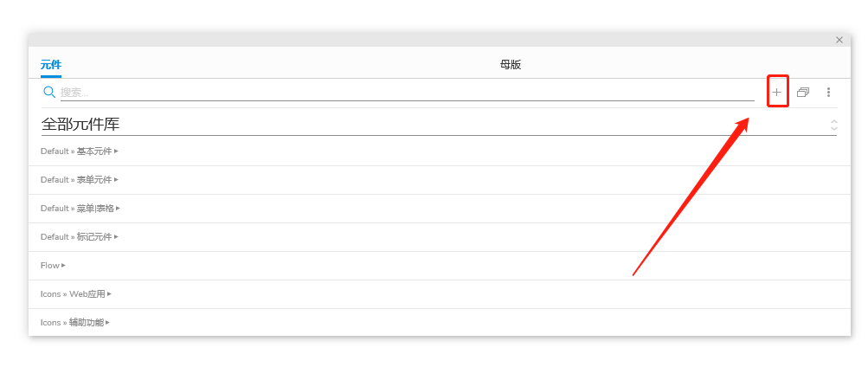
Task: Expand Default » 基本元件 section
Action: click(x=78, y=151)
